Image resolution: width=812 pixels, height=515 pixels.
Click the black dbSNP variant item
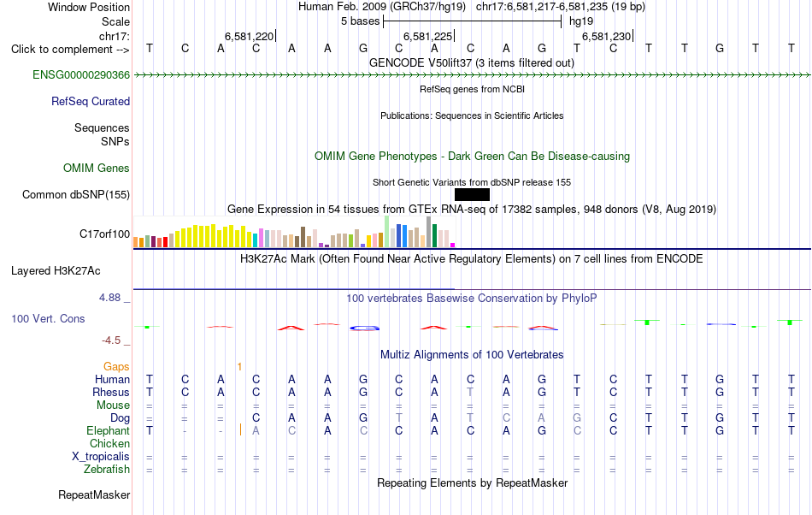pos(472,195)
